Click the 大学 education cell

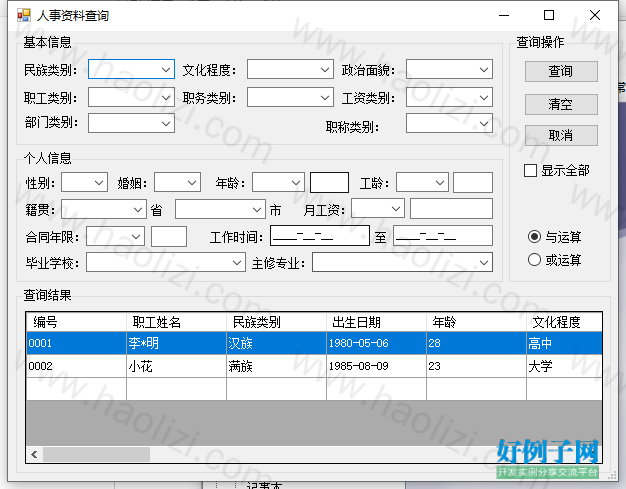(564, 366)
